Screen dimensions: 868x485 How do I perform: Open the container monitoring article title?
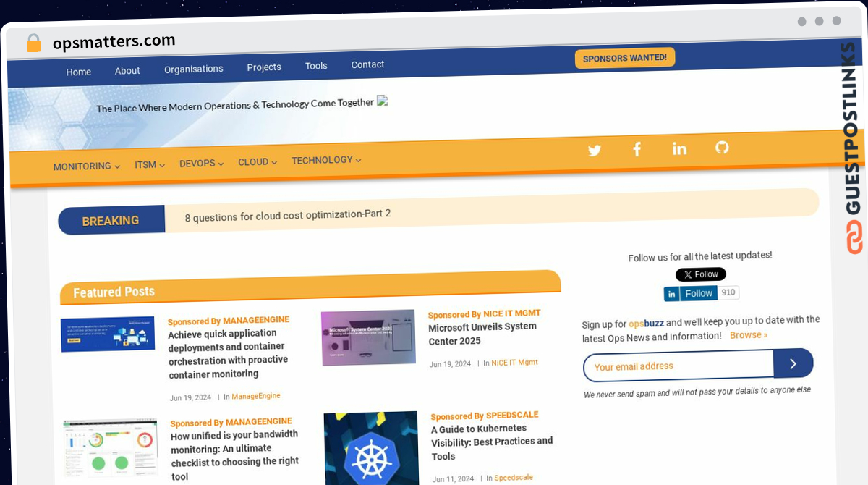[229, 354]
